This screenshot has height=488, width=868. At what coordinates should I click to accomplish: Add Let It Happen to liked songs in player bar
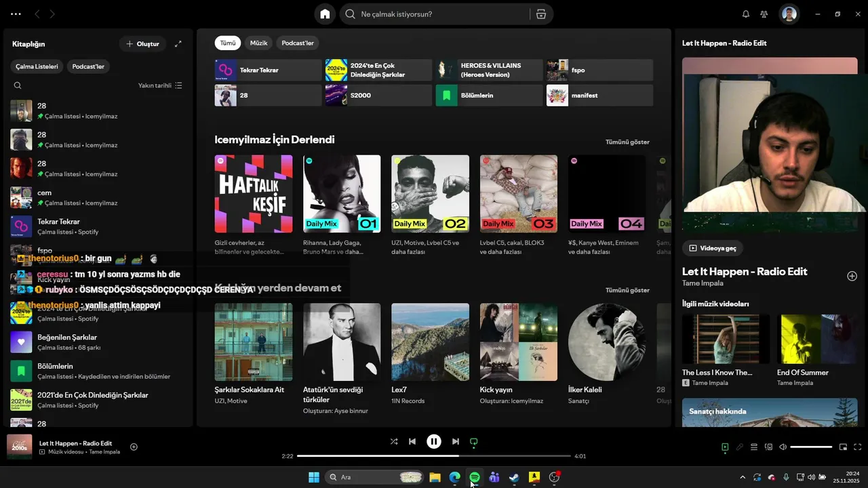click(134, 447)
